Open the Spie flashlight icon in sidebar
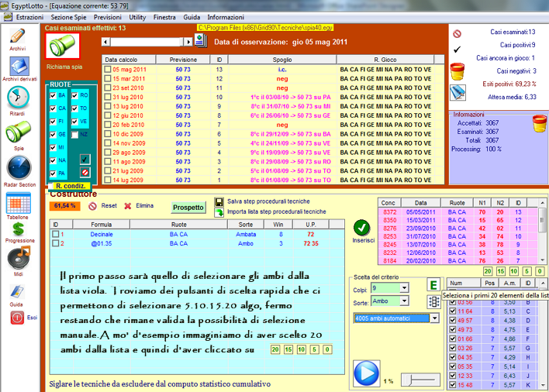Viewport: 549px width, 392px height. point(19,132)
